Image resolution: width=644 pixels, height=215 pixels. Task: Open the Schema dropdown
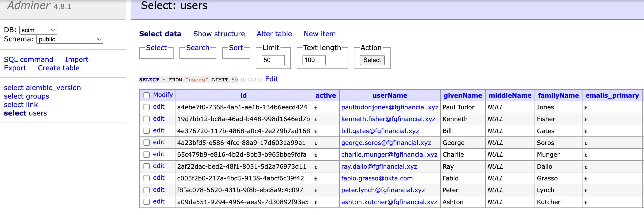tap(70, 39)
